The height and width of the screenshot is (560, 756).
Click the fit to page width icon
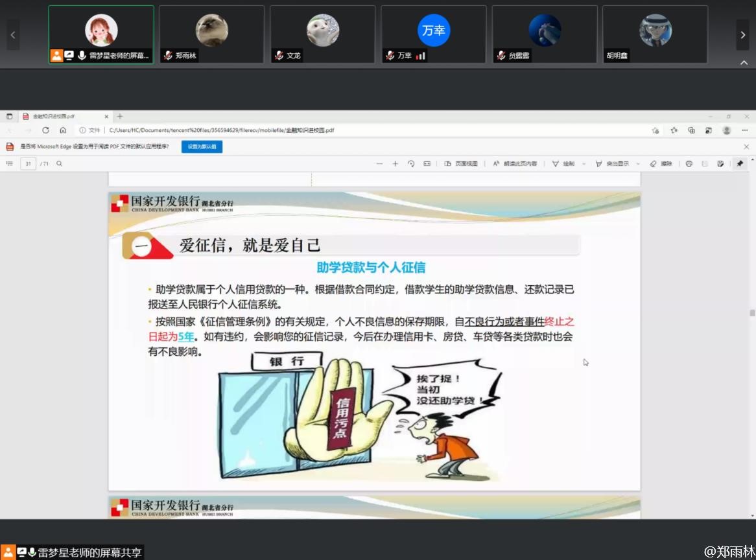pyautogui.click(x=427, y=164)
